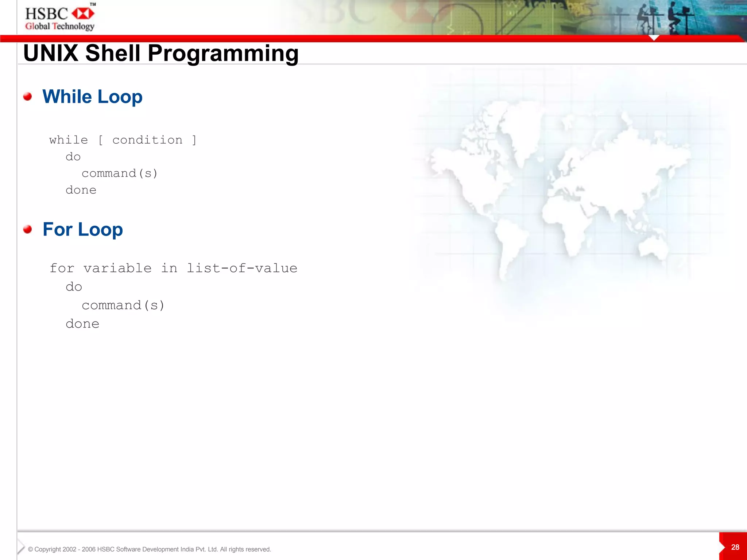
Task: Click the 'do' line under for variable
Action: [74, 287]
